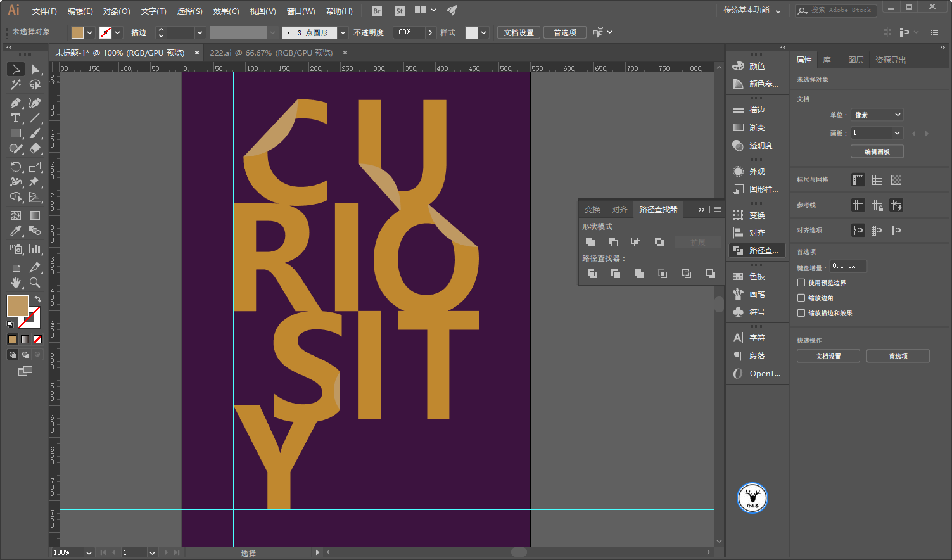Open fill color dropdown in control bar

90,32
